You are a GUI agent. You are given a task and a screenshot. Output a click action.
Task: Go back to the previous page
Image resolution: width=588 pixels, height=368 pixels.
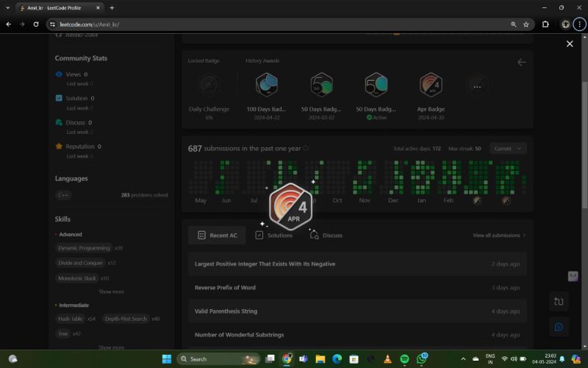pyautogui.click(x=9, y=24)
